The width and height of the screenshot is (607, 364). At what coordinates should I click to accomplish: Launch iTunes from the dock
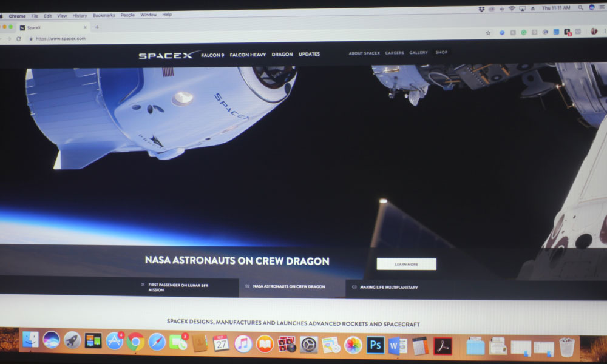pyautogui.click(x=243, y=344)
